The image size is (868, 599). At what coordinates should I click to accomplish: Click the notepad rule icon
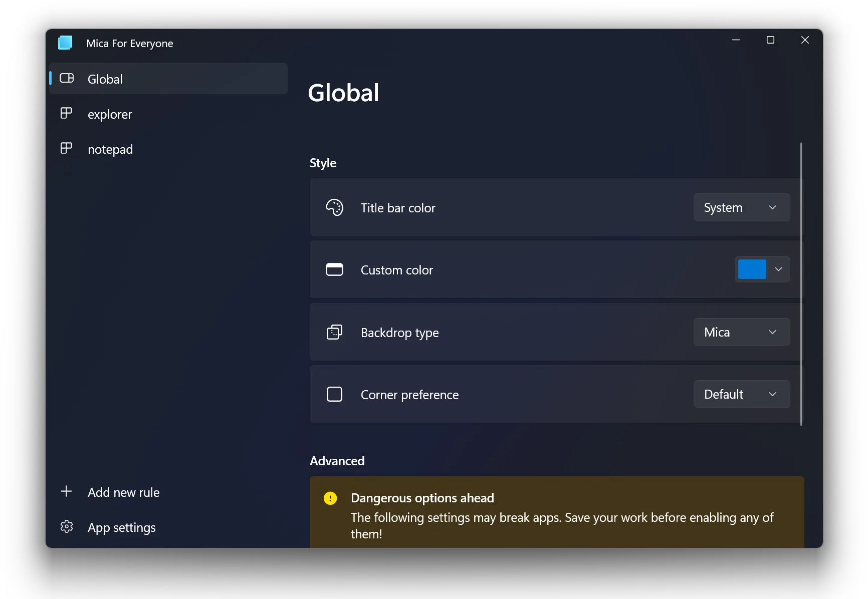[x=66, y=148]
